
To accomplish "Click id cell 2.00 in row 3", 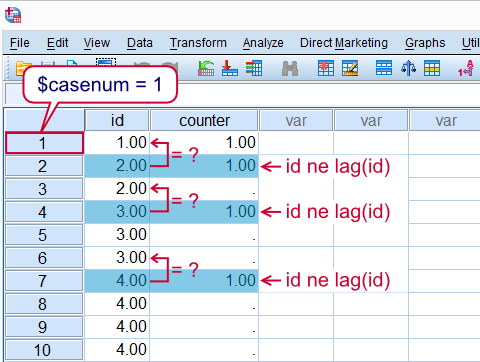I will click(117, 189).
